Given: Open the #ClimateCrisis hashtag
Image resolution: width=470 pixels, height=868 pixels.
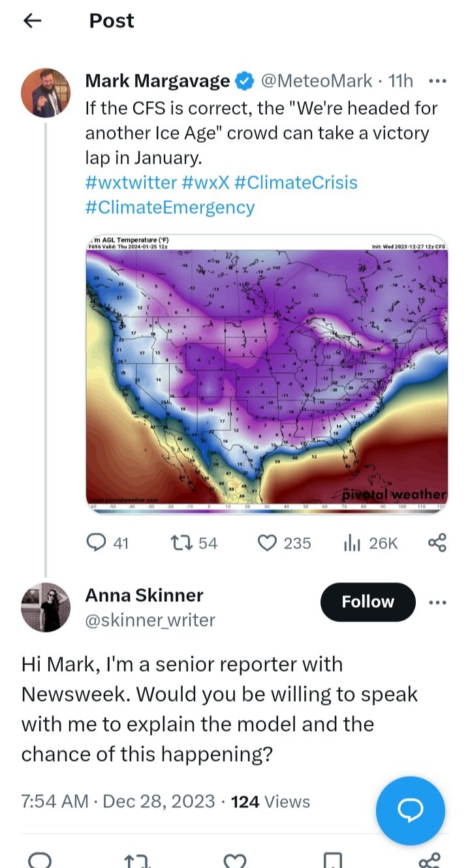Looking at the screenshot, I should coord(295,182).
